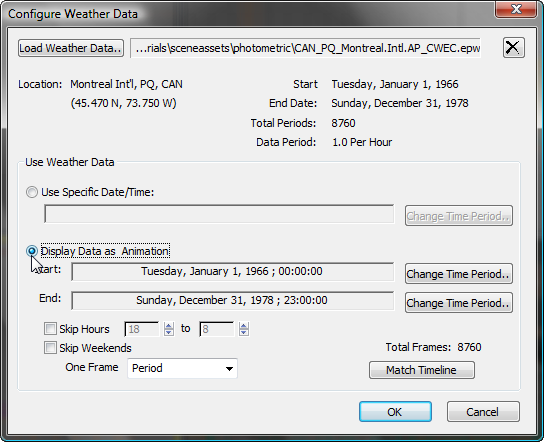Increase the skip hours start value
Screen dimensions: 544x442
pyautogui.click(x=169, y=325)
